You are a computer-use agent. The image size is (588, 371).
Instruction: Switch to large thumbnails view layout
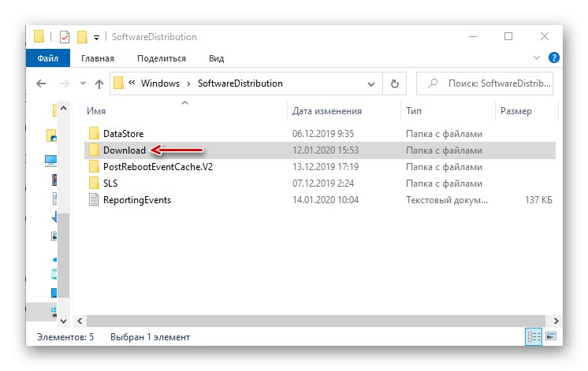point(551,337)
